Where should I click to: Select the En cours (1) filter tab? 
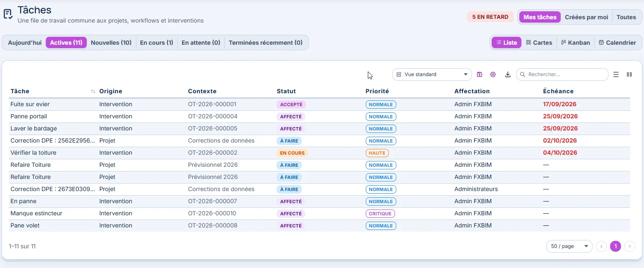(x=157, y=43)
